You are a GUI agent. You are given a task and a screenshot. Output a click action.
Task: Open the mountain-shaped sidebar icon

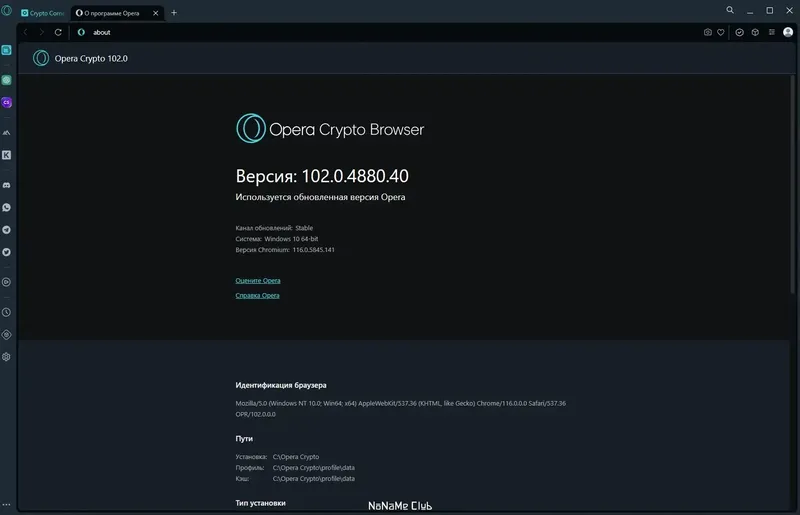point(7,133)
